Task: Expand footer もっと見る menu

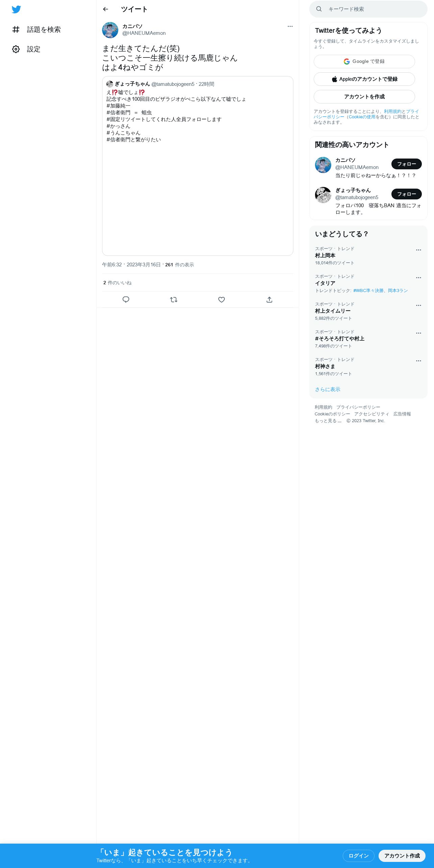Action: click(x=328, y=421)
